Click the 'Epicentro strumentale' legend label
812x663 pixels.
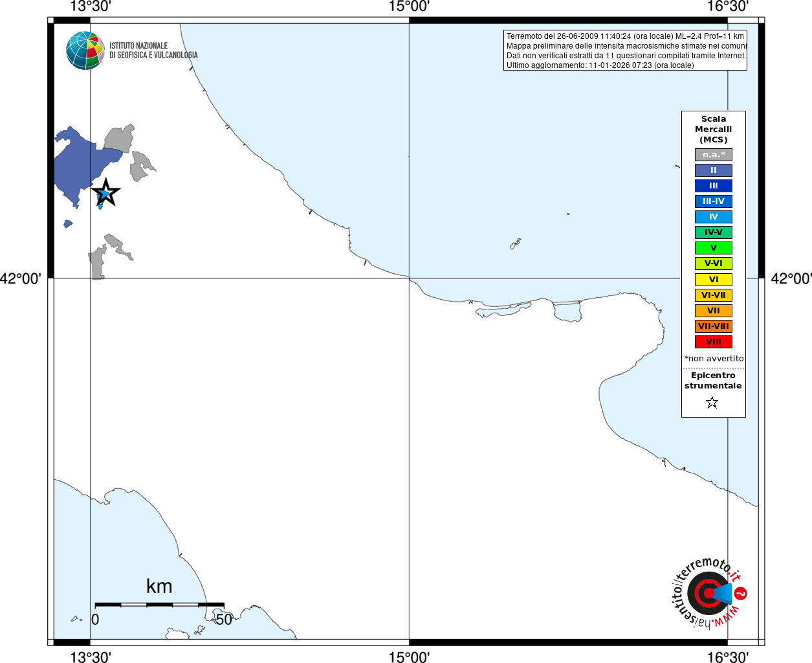click(713, 381)
